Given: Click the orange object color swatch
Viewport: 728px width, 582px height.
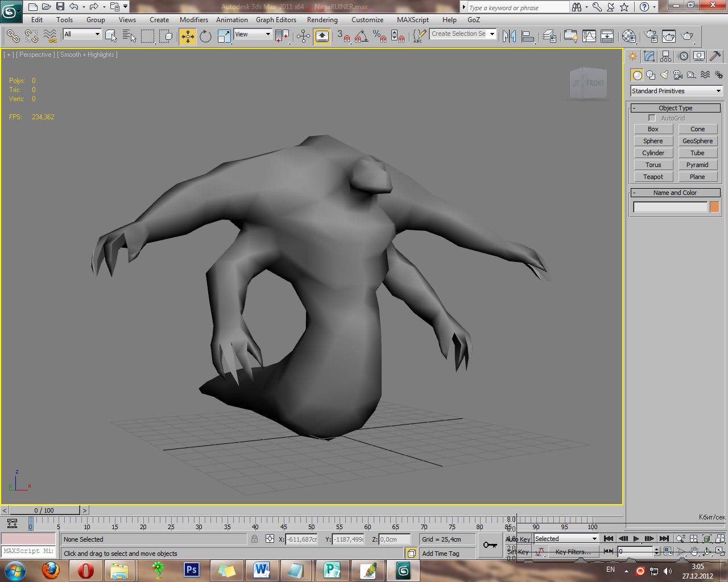Looking at the screenshot, I should [x=714, y=207].
